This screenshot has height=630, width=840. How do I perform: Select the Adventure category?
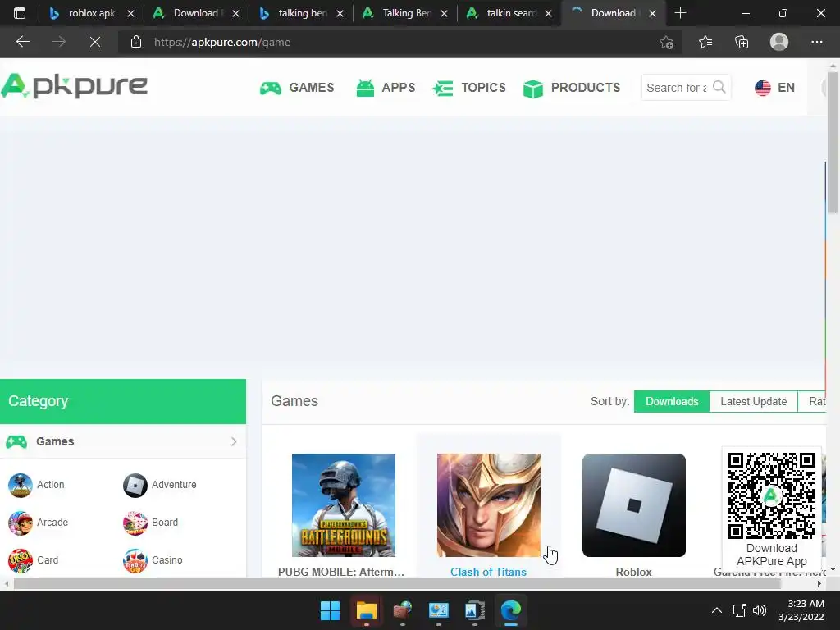[x=174, y=485]
